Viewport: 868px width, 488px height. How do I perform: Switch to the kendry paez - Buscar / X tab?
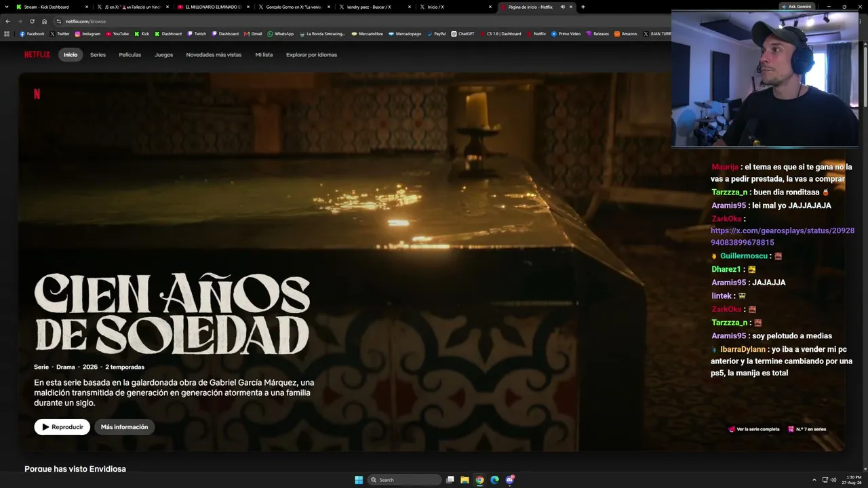pos(374,7)
